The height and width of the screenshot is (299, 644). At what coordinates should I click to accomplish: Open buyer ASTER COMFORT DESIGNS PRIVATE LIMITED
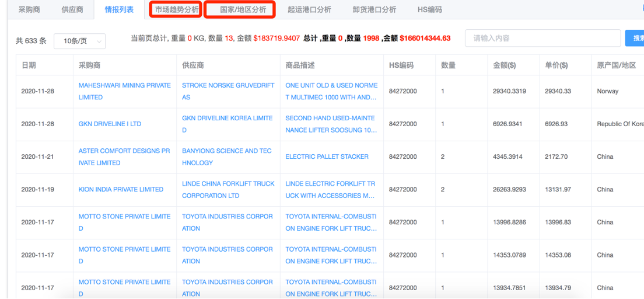coord(124,157)
